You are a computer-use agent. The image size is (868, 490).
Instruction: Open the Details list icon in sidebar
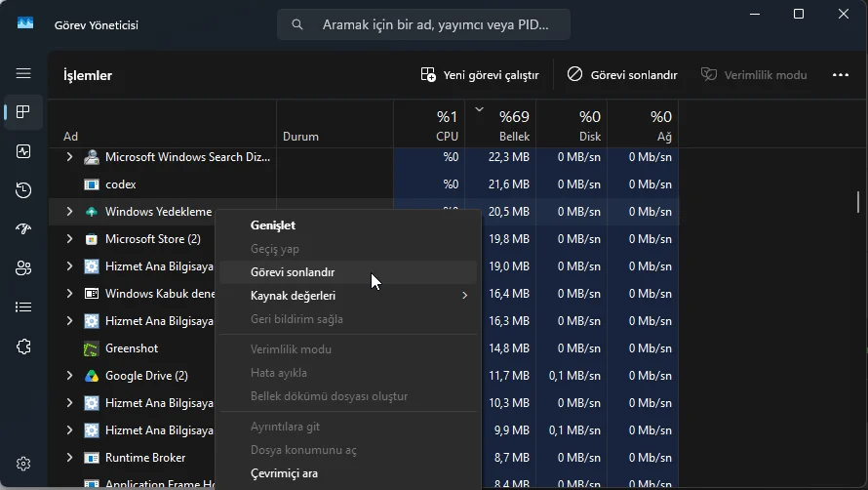point(23,307)
